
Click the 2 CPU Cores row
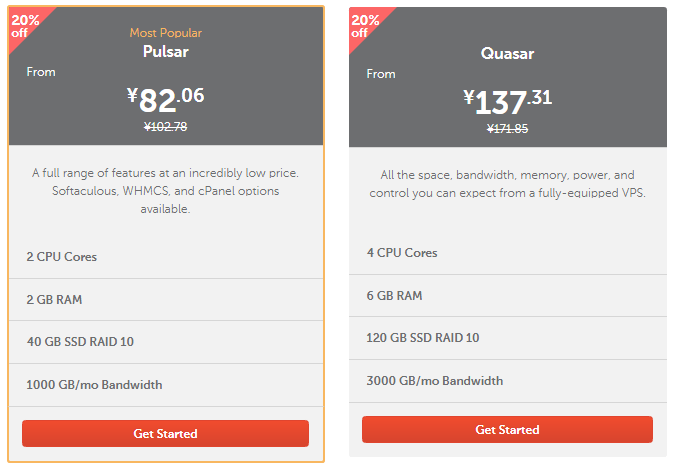tap(166, 257)
